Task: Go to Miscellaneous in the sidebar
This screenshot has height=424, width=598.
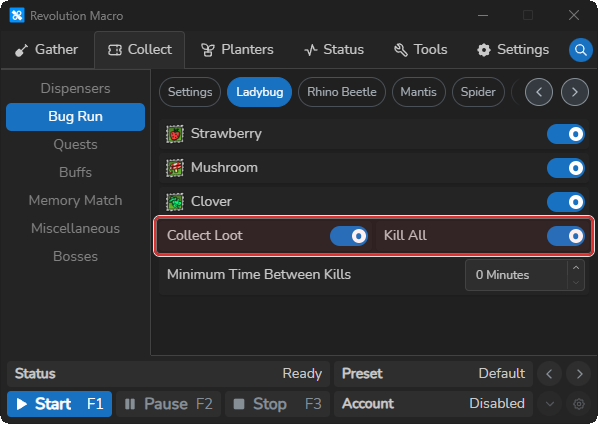Action: pos(76,228)
